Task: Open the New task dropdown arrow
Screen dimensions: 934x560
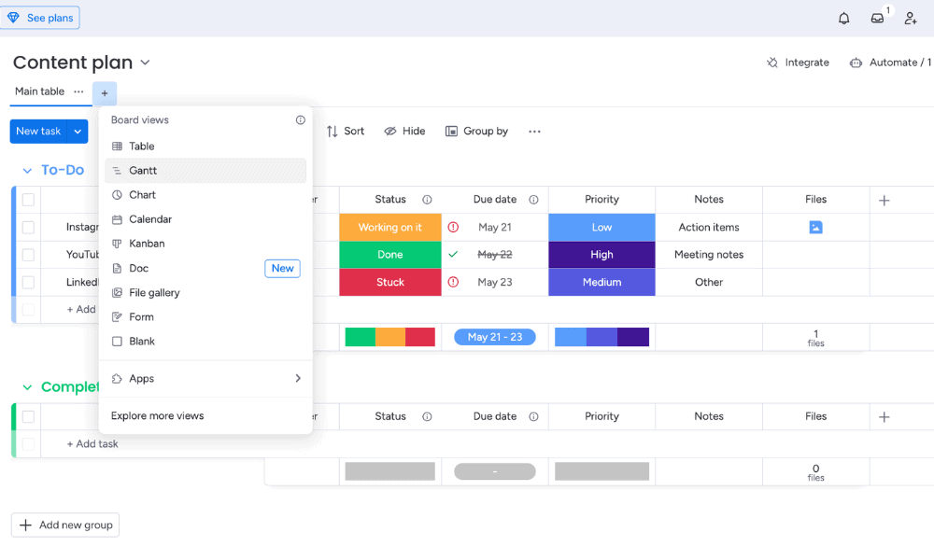Action: (78, 132)
